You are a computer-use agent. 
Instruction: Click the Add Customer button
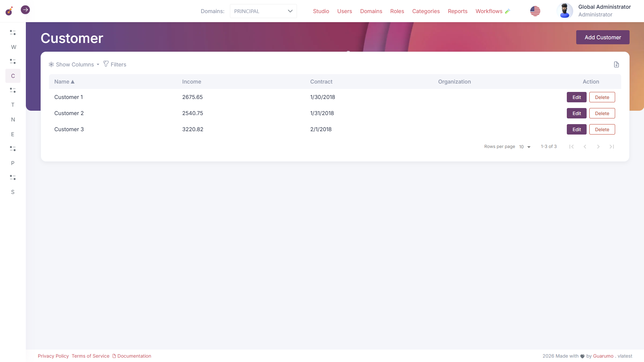pyautogui.click(x=602, y=37)
